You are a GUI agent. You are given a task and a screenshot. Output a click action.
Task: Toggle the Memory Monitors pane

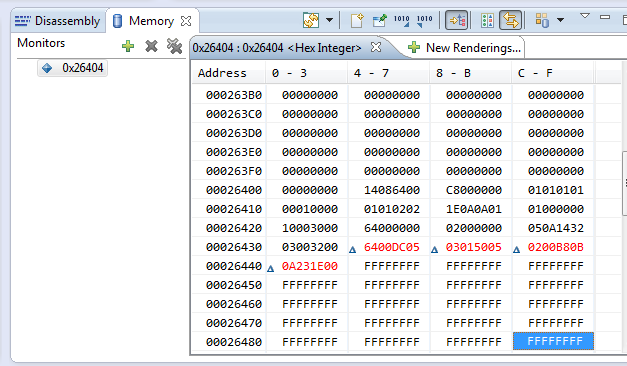(x=457, y=20)
